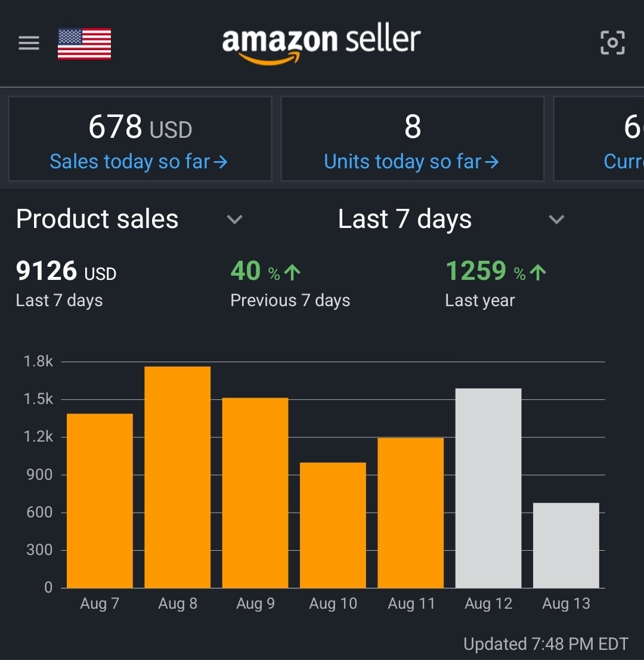
Task: Tap the arrow next to Units today so far
Action: (491, 162)
